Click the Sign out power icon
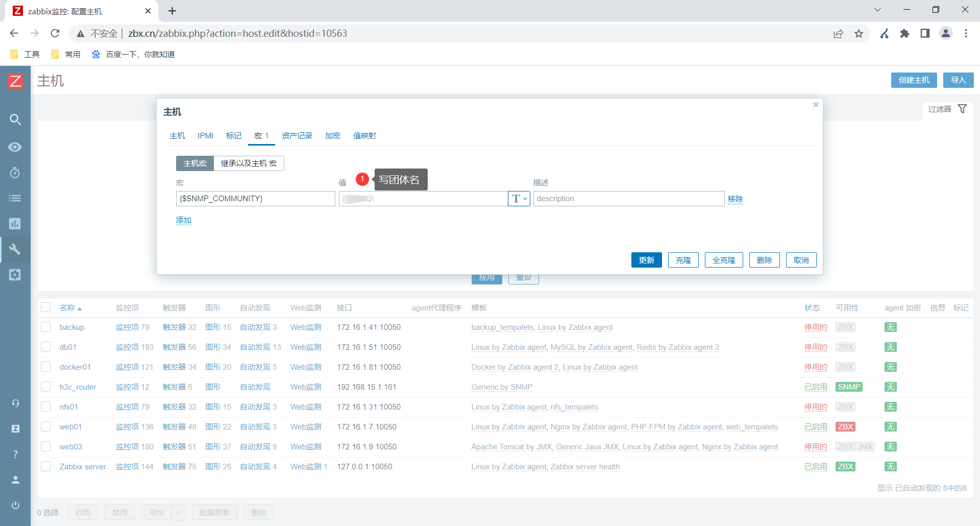Viewport: 980px width, 526px height. (x=15, y=505)
